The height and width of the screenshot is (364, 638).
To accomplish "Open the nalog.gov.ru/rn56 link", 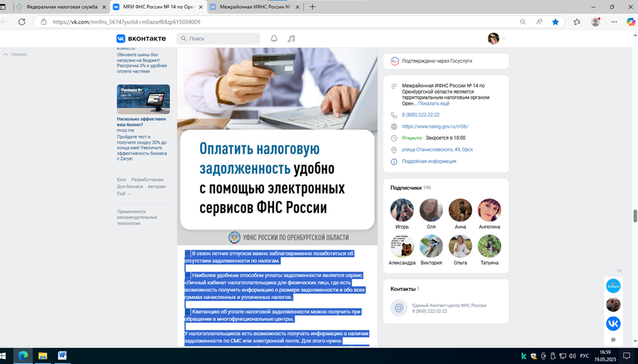I will point(434,126).
